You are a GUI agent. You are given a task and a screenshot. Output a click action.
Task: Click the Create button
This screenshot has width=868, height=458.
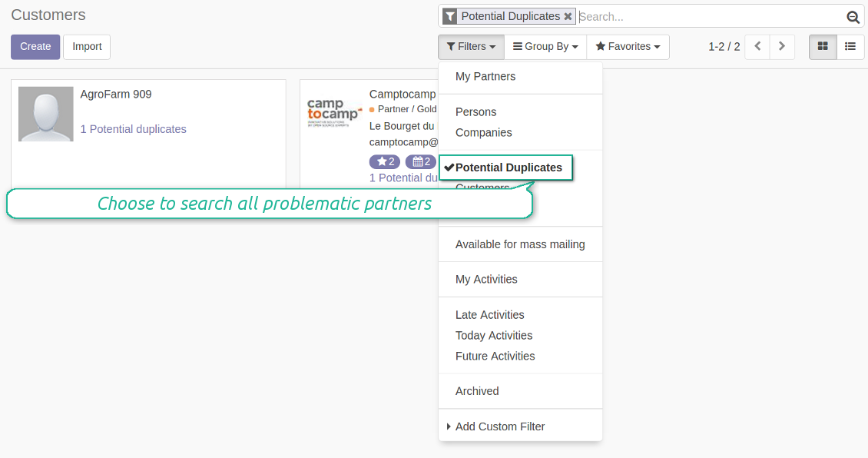pyautogui.click(x=35, y=47)
